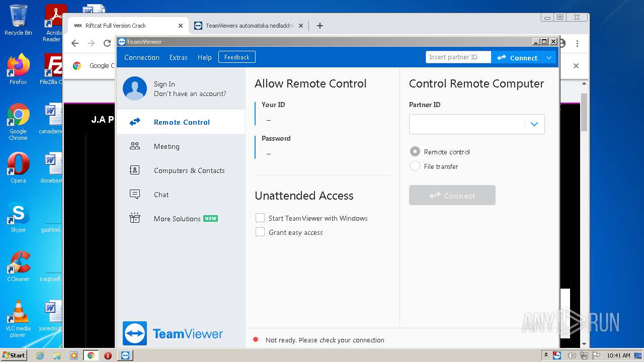Click the blue Connect button in header
Viewport: 644px width, 362px height.
[x=517, y=57]
